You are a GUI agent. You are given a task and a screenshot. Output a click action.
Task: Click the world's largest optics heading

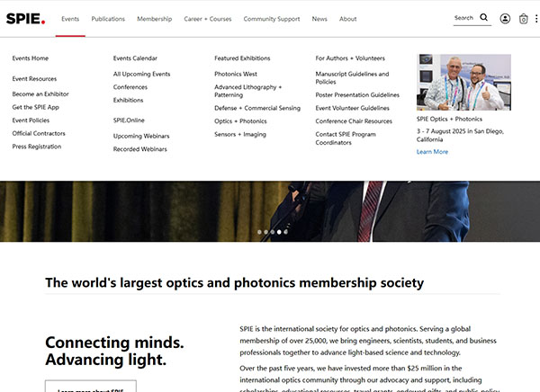pyautogui.click(x=235, y=283)
